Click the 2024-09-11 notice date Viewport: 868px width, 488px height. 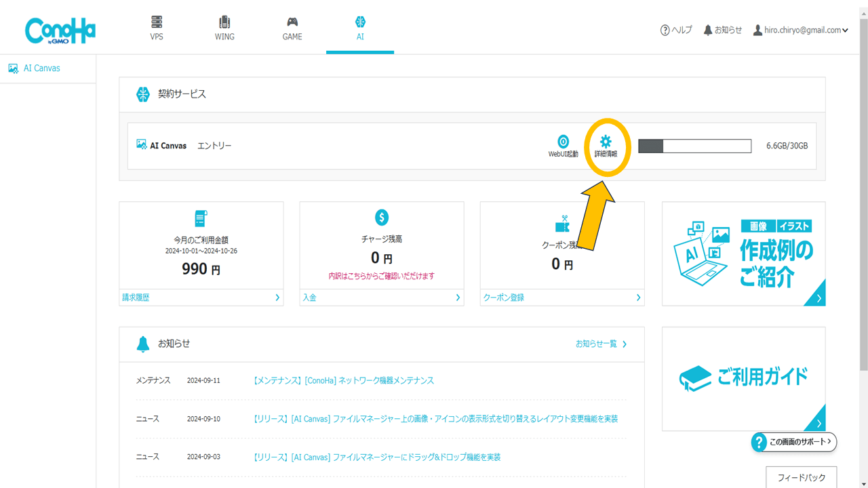coord(203,380)
